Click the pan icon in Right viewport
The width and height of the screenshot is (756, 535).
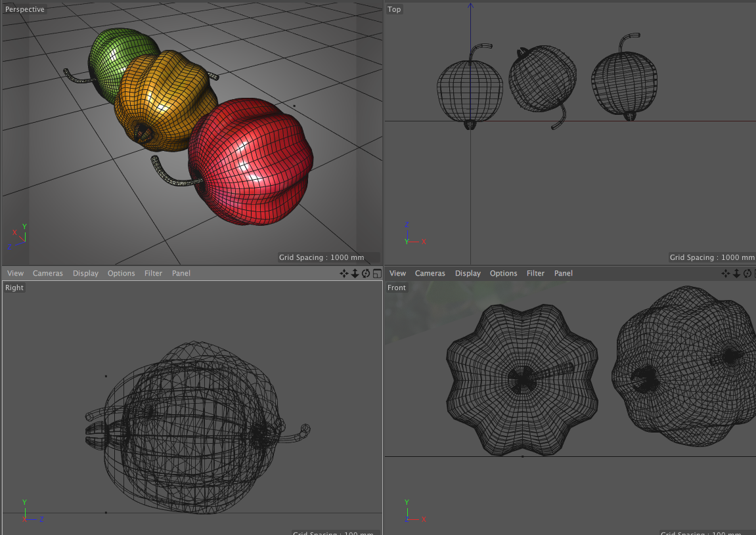(344, 273)
